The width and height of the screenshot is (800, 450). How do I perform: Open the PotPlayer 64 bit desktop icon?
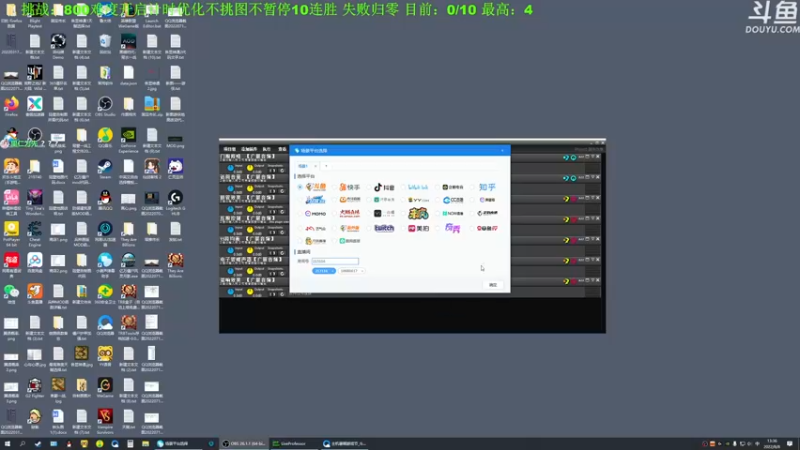tap(11, 233)
